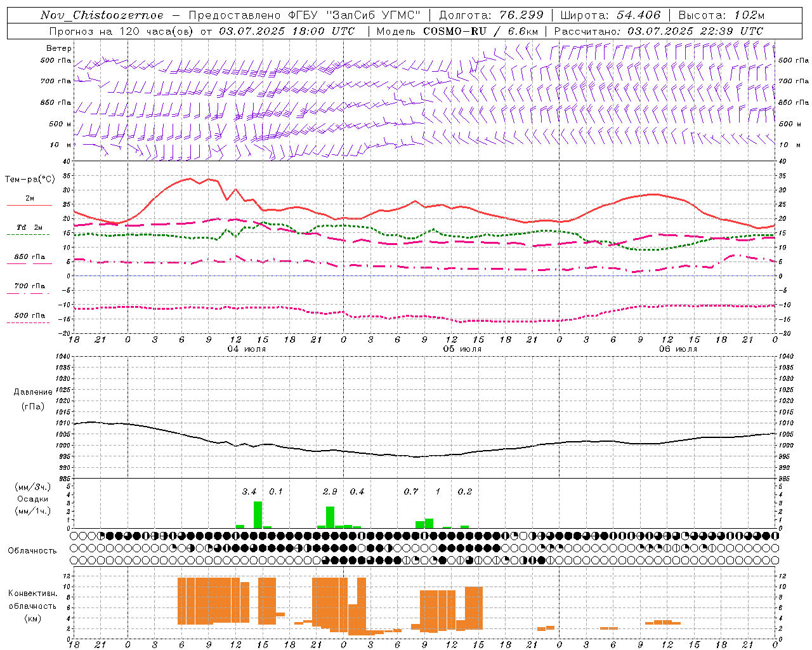Click the 'Конвективн.' convective cloud label

point(33,594)
